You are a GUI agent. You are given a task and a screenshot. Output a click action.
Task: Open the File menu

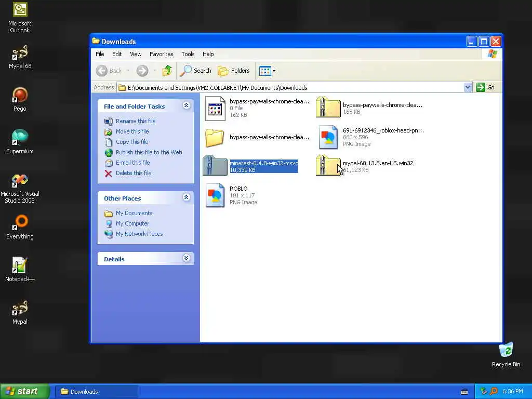click(x=100, y=54)
